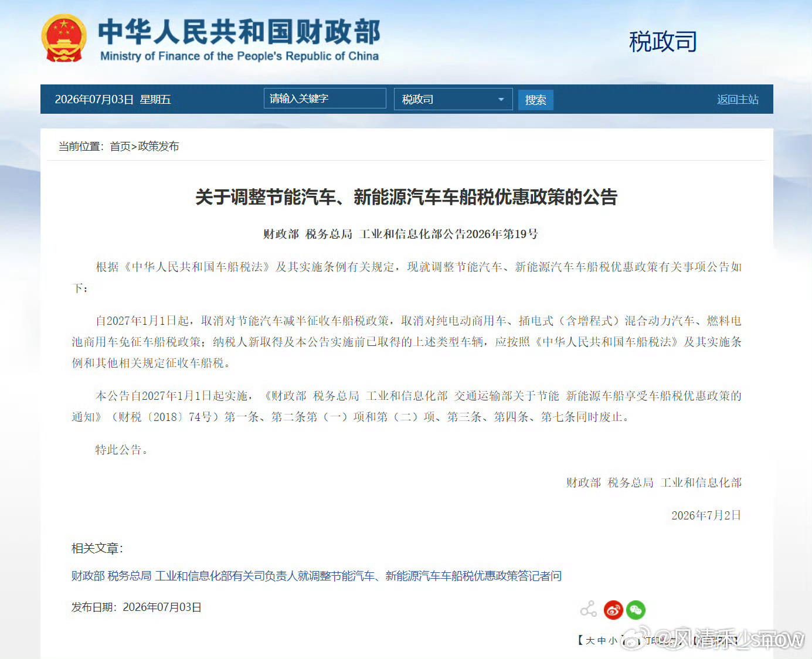Click the signing date 2026年7月2日
Viewport: 812px width, 659px height.
pos(706,515)
